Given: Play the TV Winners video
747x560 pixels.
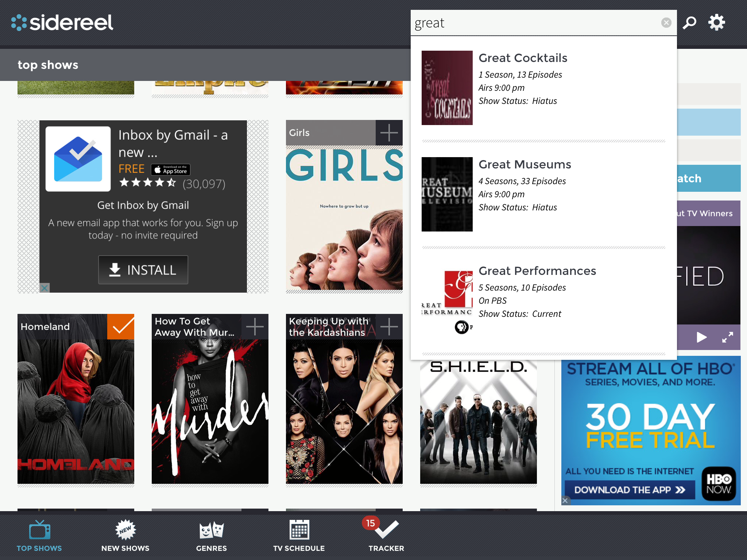Looking at the screenshot, I should pos(701,337).
